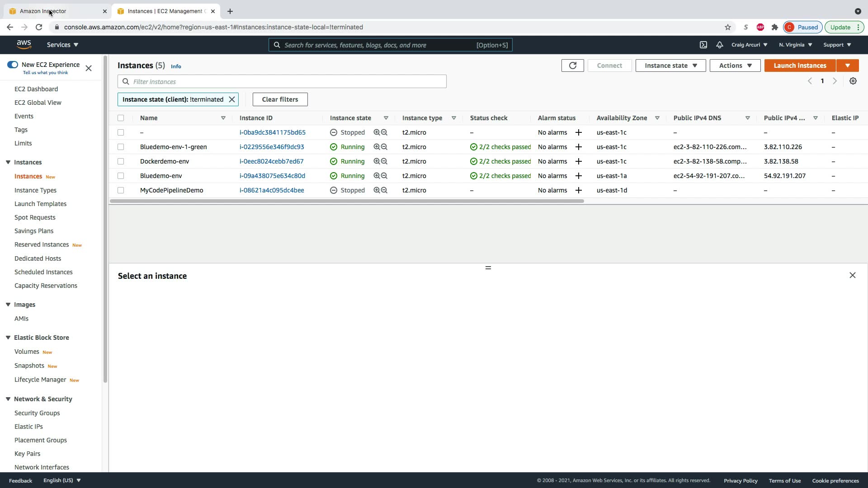Click the horizontal table scrollbar

(x=346, y=201)
